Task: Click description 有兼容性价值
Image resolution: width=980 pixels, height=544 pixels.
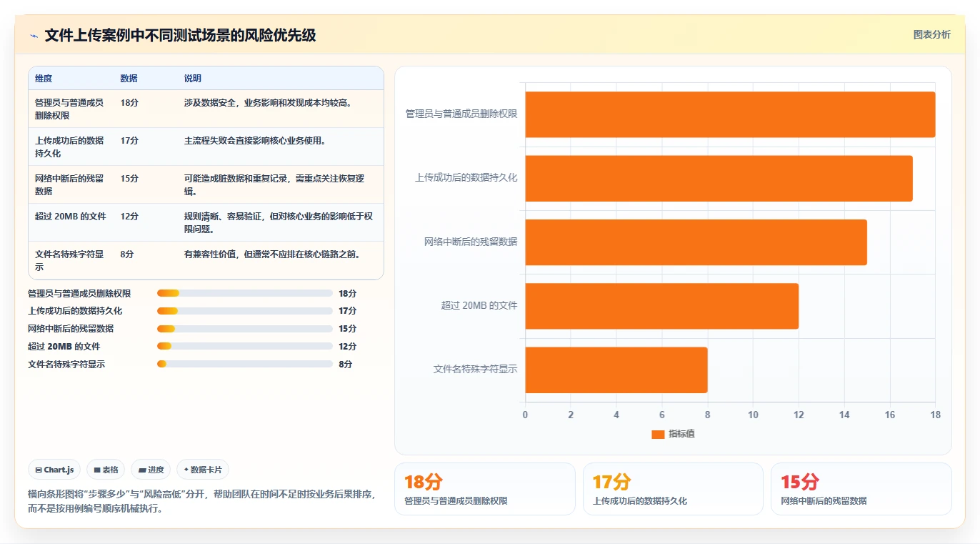Action: 272,254
